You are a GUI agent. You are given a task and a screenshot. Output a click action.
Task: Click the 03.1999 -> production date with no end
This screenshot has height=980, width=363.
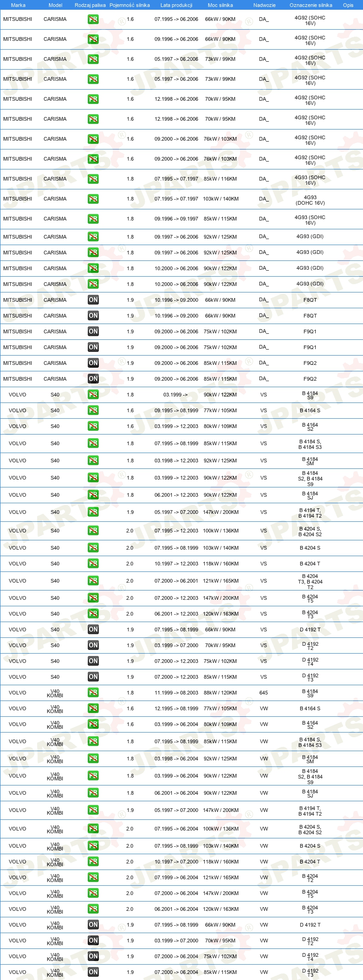175,395
